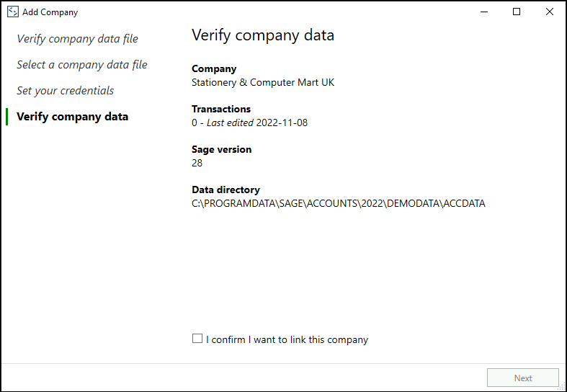Open the 'Select a company data file' step
Image resolution: width=567 pixels, height=392 pixels.
tap(82, 65)
